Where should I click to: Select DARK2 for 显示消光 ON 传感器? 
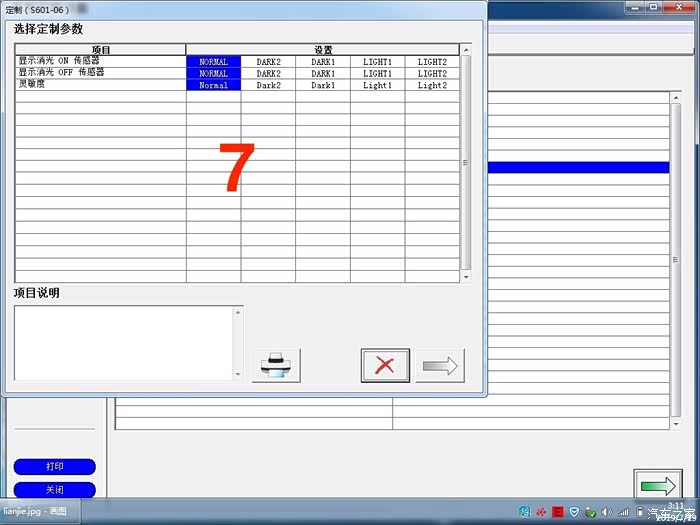(x=268, y=62)
